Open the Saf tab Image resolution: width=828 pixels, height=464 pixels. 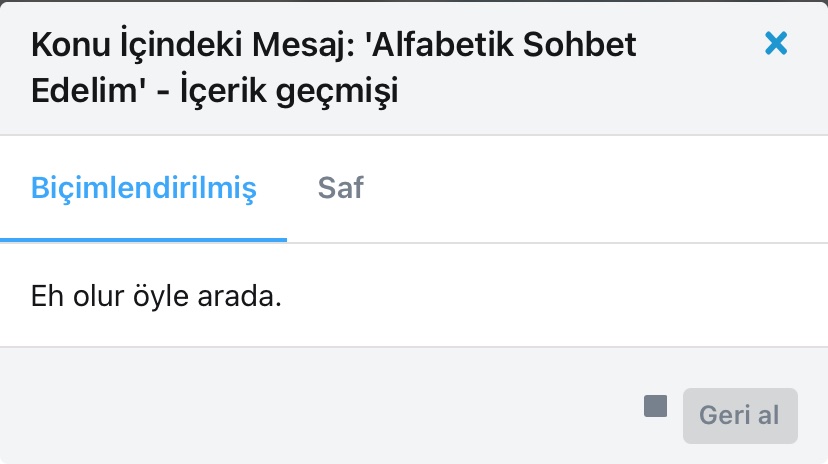click(340, 188)
